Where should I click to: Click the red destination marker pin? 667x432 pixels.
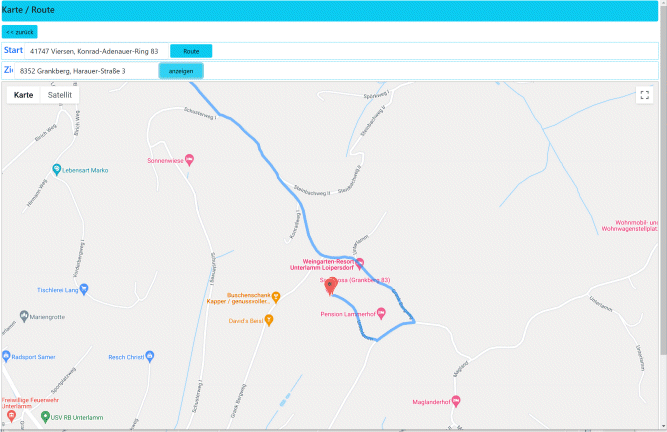(331, 286)
